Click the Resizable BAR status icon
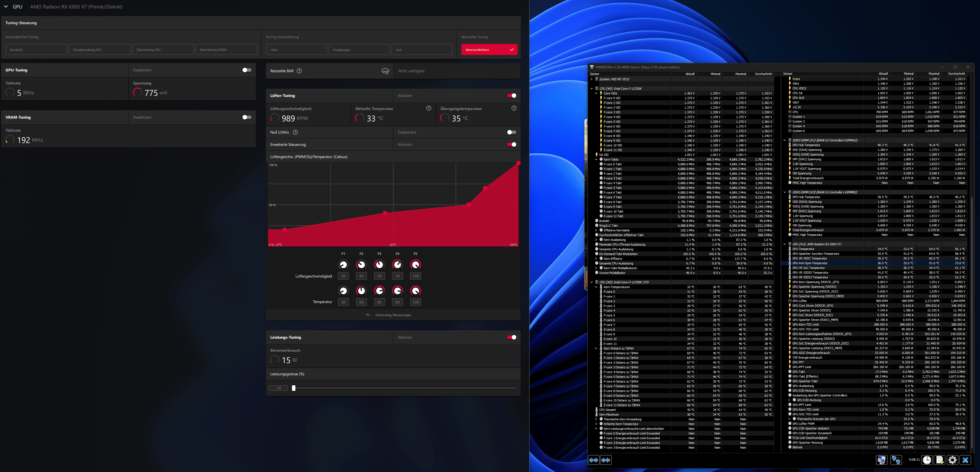The height and width of the screenshot is (472, 980). click(386, 71)
